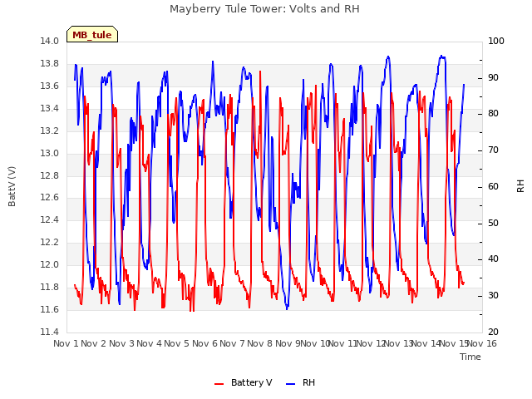Click the 20 right axis tick label
The image size is (532, 399).
click(493, 332)
